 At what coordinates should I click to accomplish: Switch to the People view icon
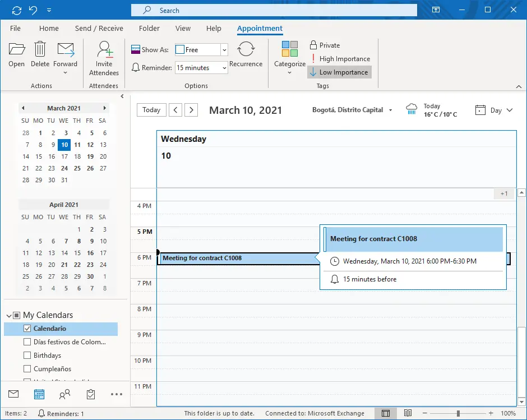tap(64, 394)
